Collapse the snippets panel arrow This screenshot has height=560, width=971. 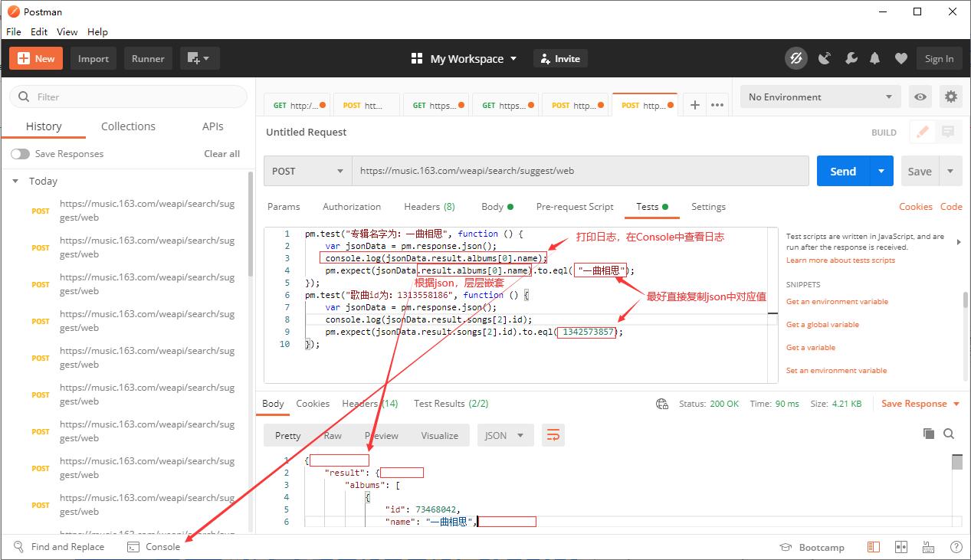point(958,242)
